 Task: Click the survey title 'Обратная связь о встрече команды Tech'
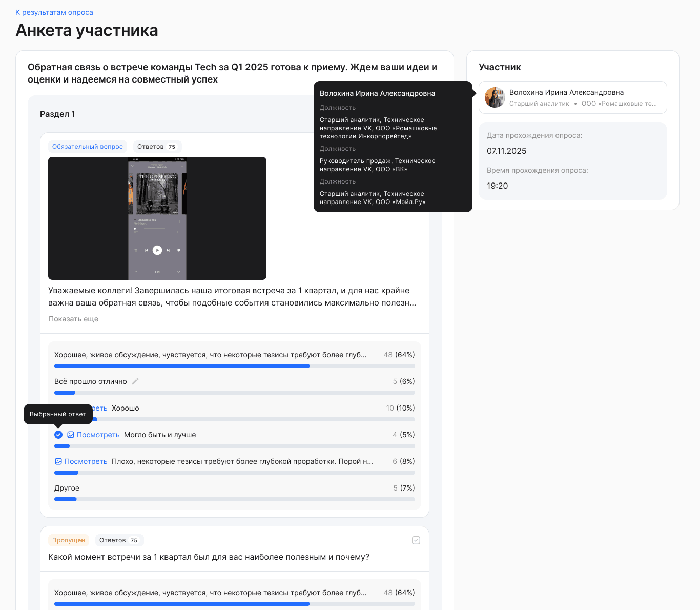[233, 73]
